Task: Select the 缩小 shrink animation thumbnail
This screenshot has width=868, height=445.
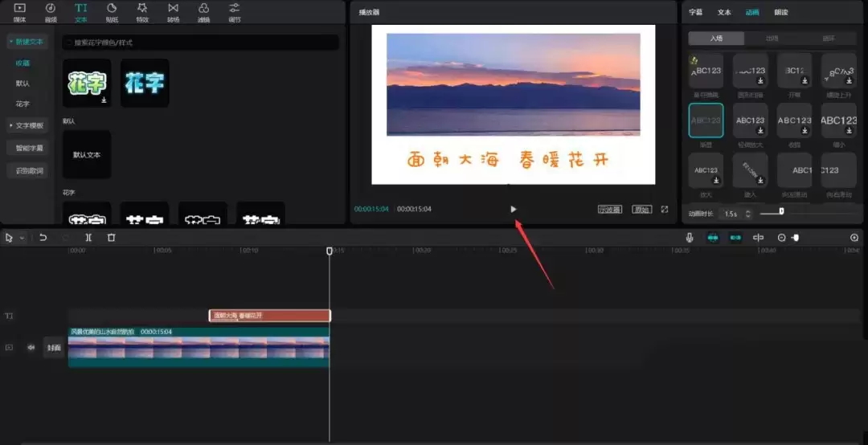Action: pyautogui.click(x=838, y=120)
